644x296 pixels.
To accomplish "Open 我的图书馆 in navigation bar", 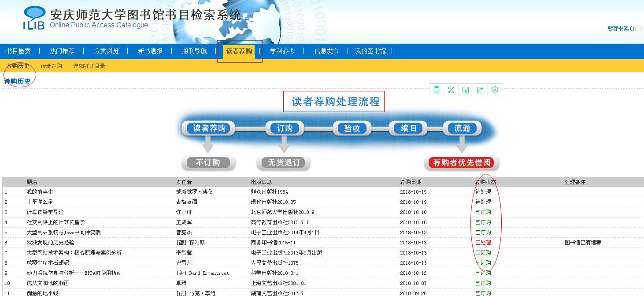I will pyautogui.click(x=370, y=51).
